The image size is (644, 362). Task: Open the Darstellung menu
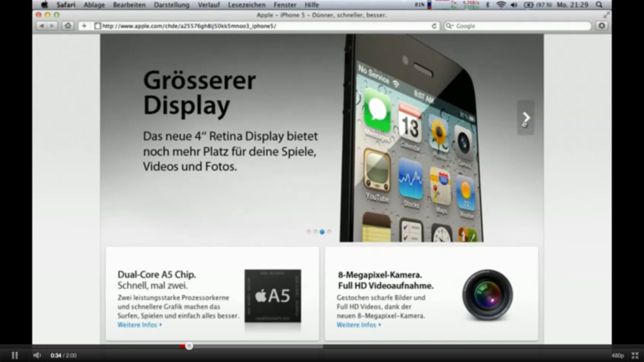(171, 5)
